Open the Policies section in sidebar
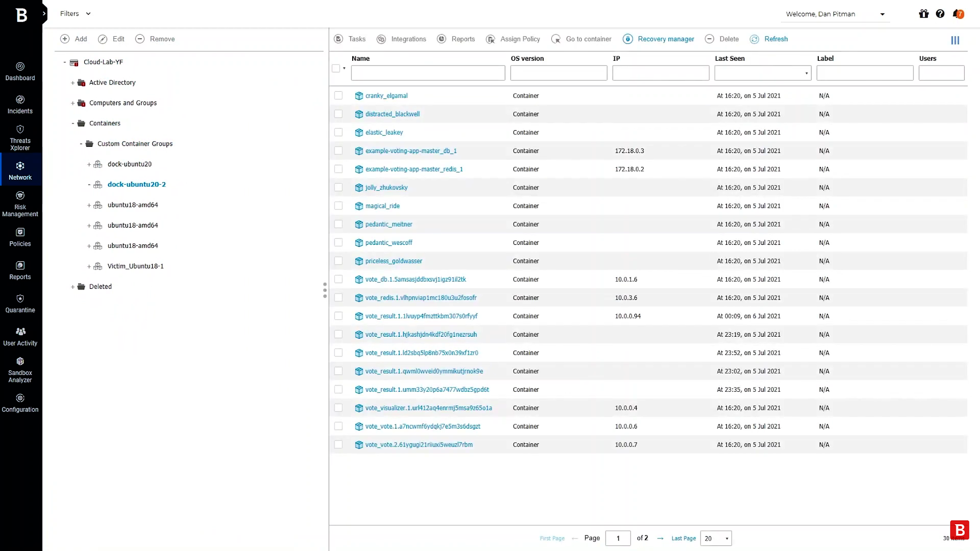Image resolution: width=980 pixels, height=551 pixels. [20, 237]
